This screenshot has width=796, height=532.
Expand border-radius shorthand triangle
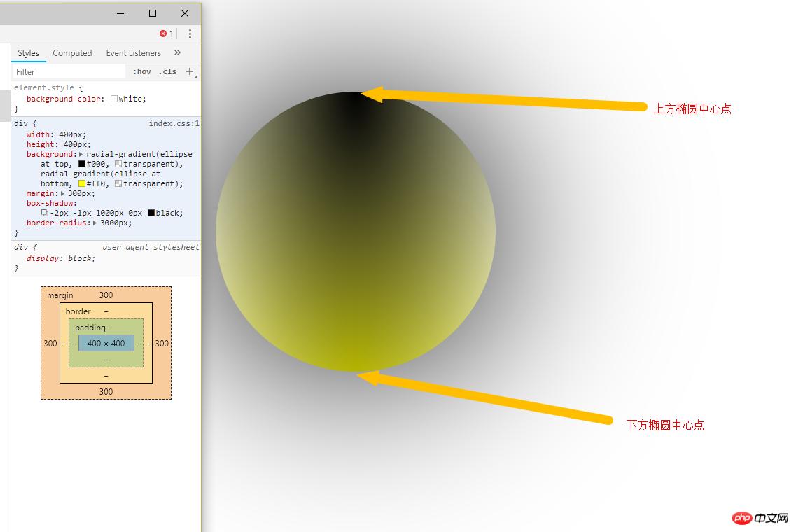(x=95, y=223)
